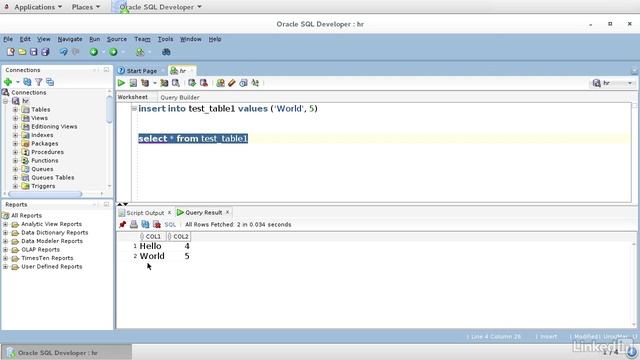Expand the Procedures node
640x360 pixels.
(x=15, y=152)
